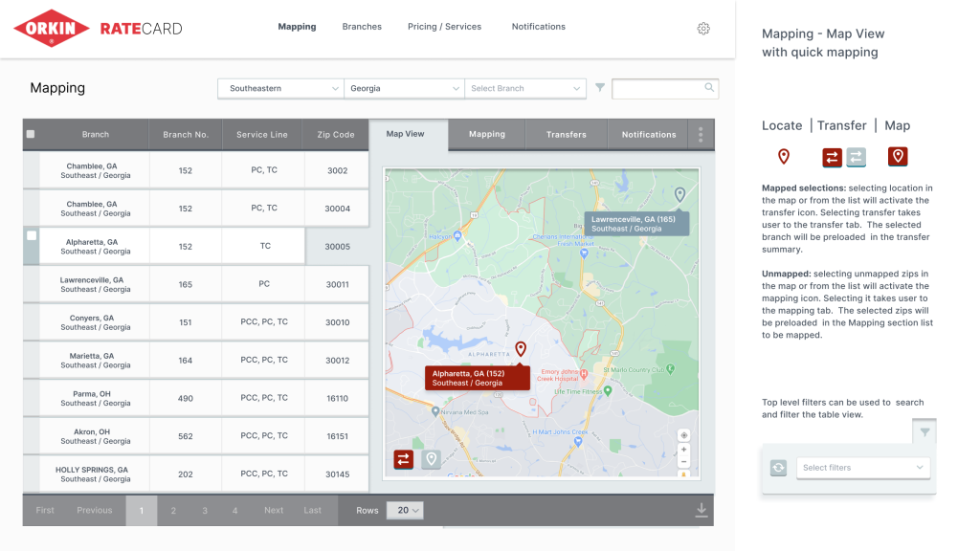This screenshot has height=551, width=980.
Task: Click the refresh icon beside the Select filters field
Action: point(778,468)
